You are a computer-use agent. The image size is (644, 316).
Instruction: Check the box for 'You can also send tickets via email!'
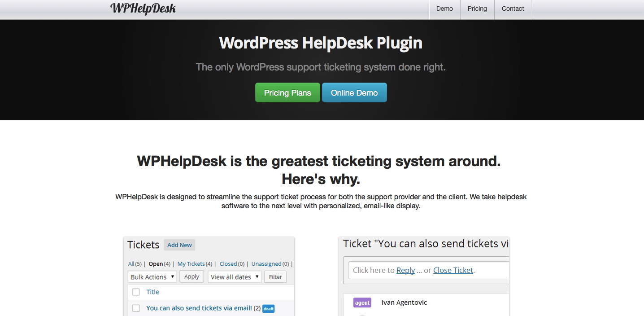pos(136,308)
